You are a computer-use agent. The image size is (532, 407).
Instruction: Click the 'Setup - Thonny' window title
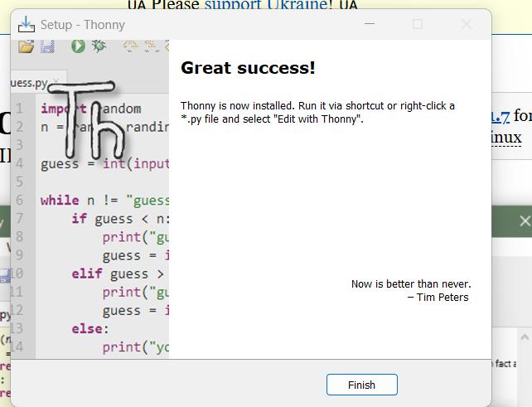tap(83, 25)
